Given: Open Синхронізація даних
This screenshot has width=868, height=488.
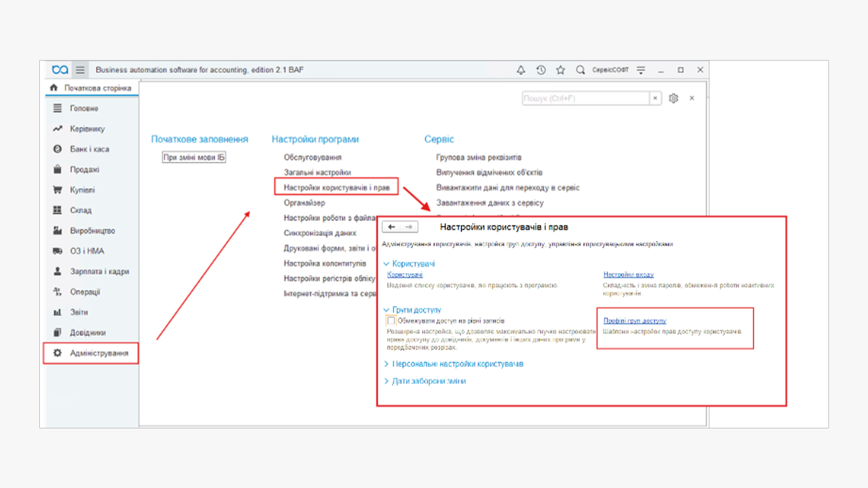Looking at the screenshot, I should coord(320,233).
